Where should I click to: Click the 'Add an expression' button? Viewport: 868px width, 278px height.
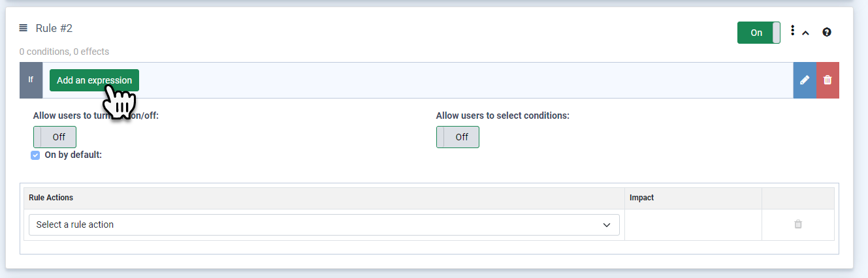pos(94,80)
